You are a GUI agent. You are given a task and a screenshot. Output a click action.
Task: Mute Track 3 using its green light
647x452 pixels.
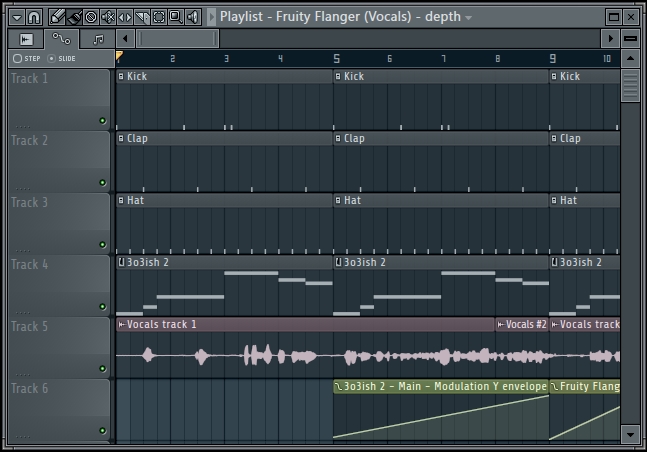pos(103,244)
